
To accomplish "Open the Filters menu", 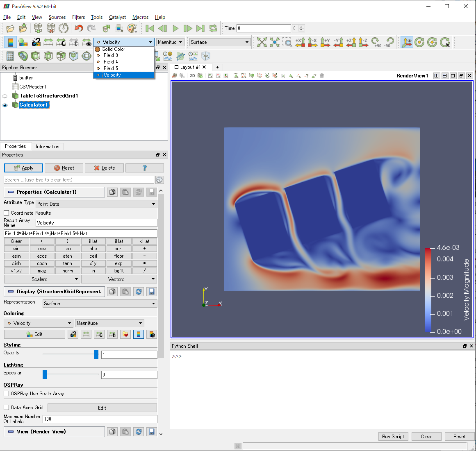I will click(x=78, y=17).
